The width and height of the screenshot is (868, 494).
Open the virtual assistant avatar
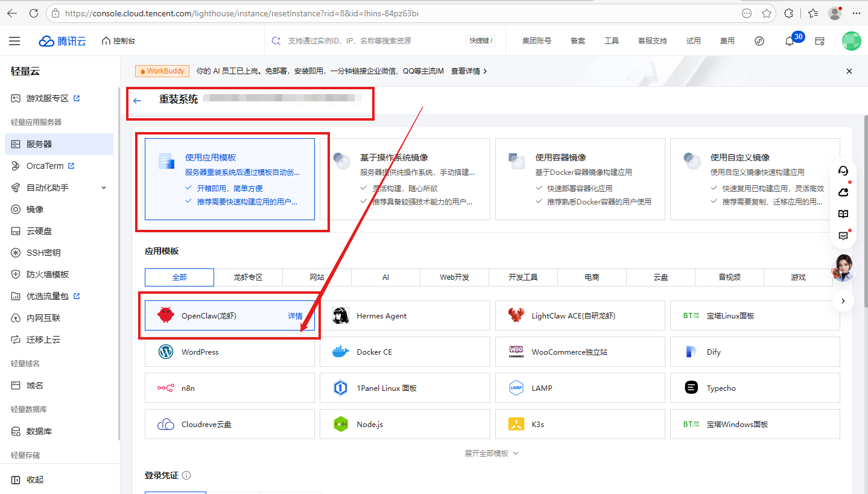tap(843, 268)
